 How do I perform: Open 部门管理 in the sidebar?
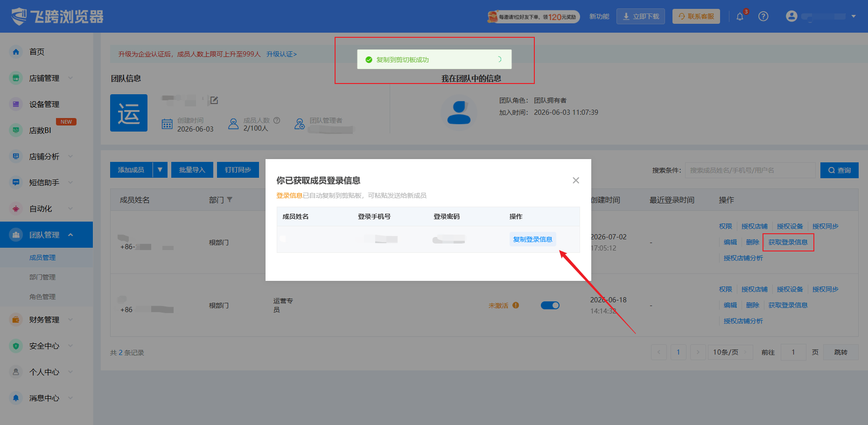point(42,277)
